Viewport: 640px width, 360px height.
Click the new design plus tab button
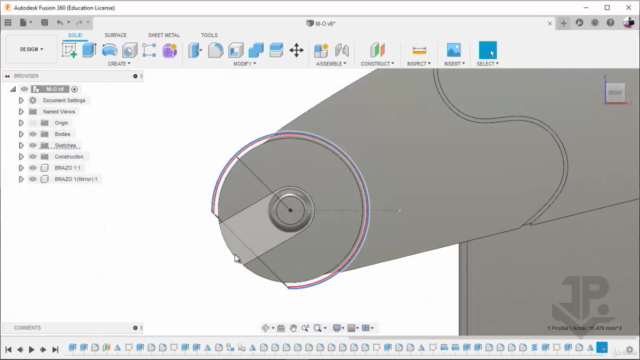tap(563, 23)
